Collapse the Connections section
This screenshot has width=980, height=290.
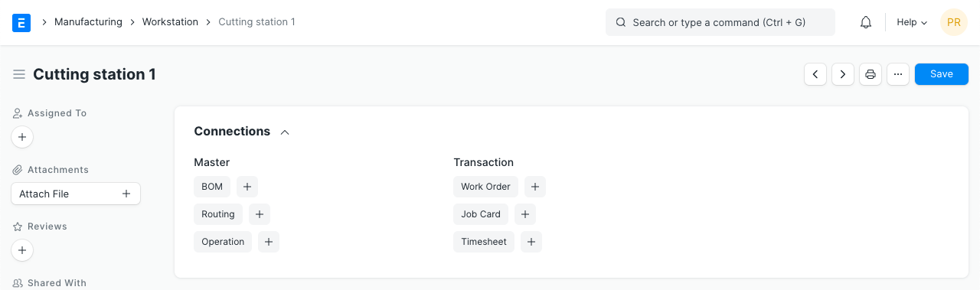point(285,132)
